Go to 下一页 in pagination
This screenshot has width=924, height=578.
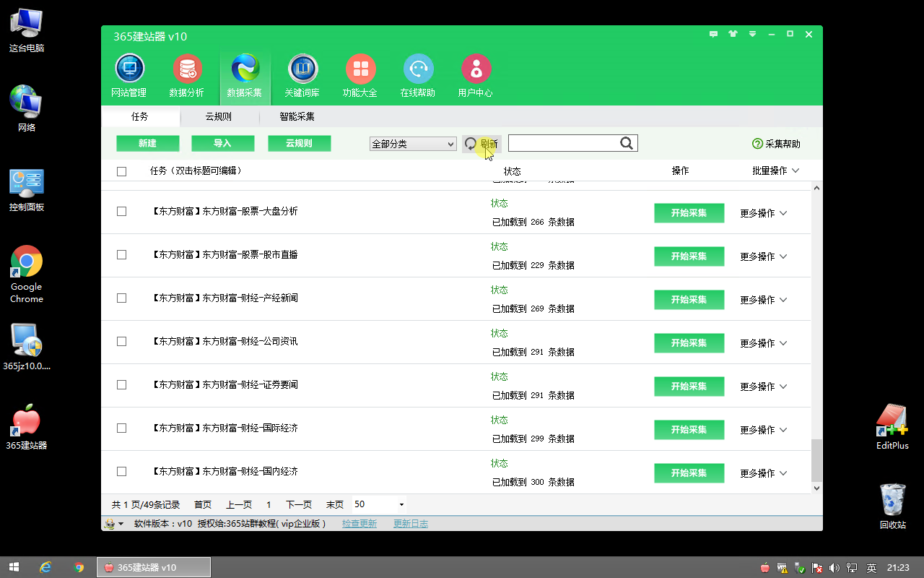299,504
